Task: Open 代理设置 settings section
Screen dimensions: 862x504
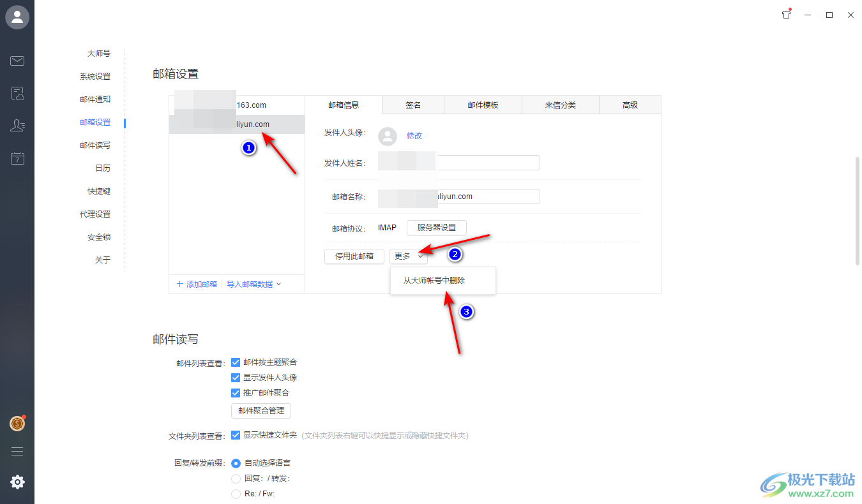Action: click(95, 214)
